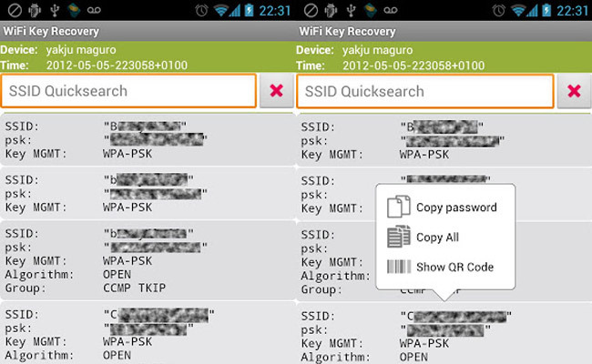
Task: Tap the right status bar USB icon
Action: 352,10
